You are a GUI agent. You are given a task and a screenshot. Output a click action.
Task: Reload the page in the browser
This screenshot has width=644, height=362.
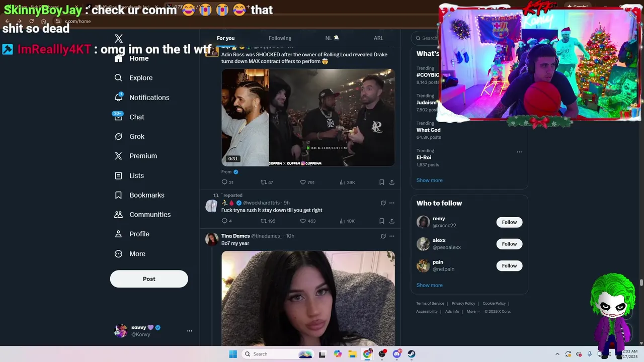[31, 21]
